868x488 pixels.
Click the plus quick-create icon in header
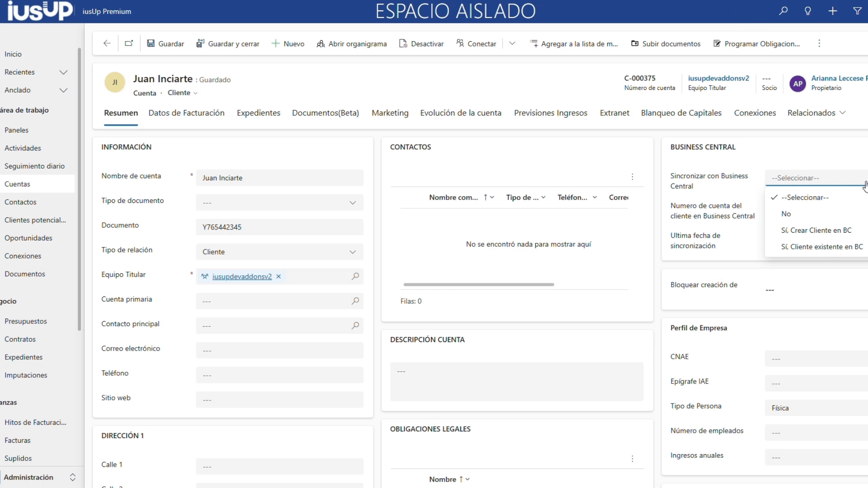tap(833, 11)
